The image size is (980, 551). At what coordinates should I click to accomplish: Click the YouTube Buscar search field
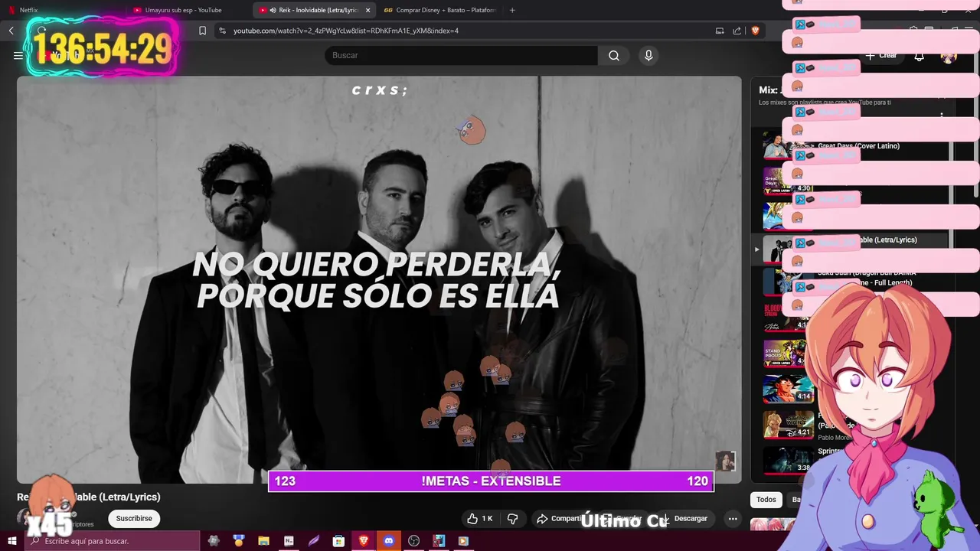pyautogui.click(x=461, y=55)
